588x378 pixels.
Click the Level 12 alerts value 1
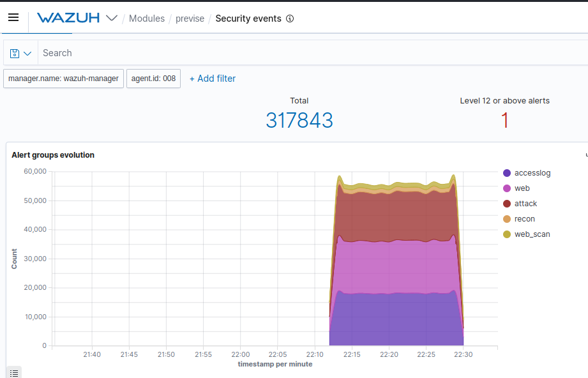[x=505, y=121]
